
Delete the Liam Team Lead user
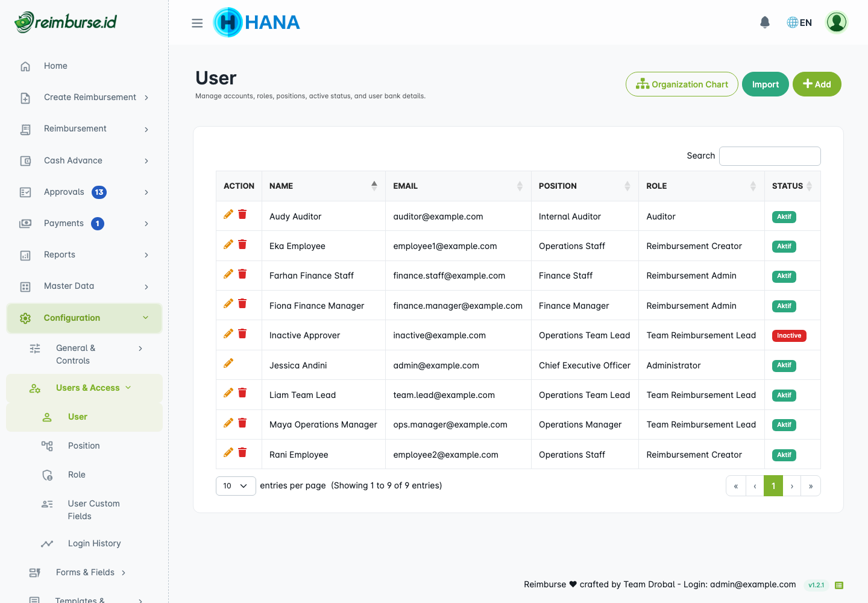pos(242,393)
